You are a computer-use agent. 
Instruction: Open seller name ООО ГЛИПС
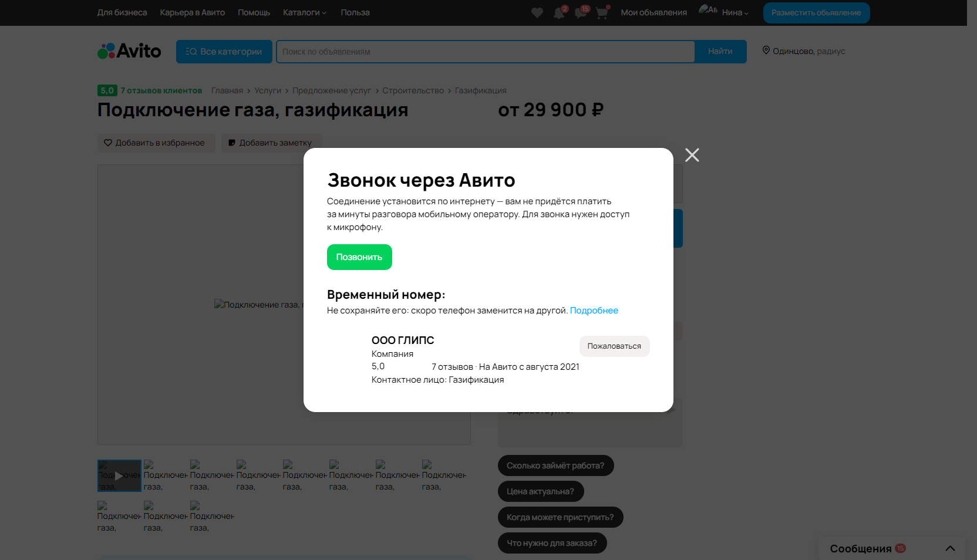tap(403, 340)
